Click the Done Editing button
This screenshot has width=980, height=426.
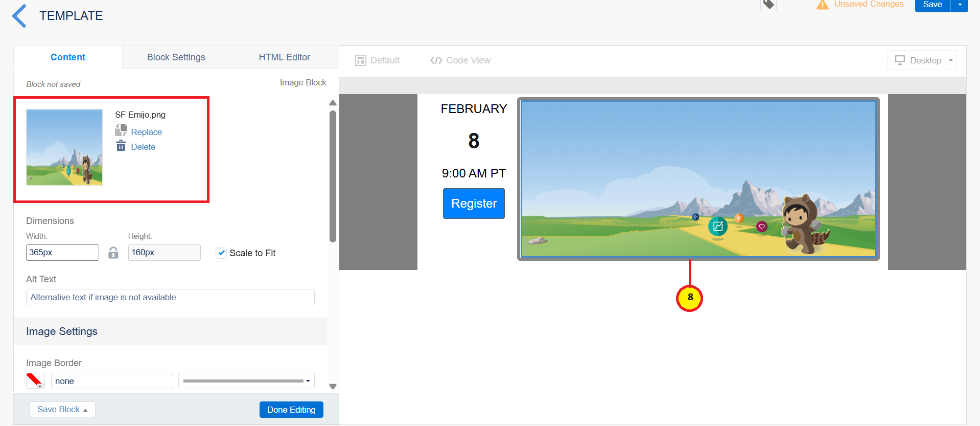pos(291,410)
